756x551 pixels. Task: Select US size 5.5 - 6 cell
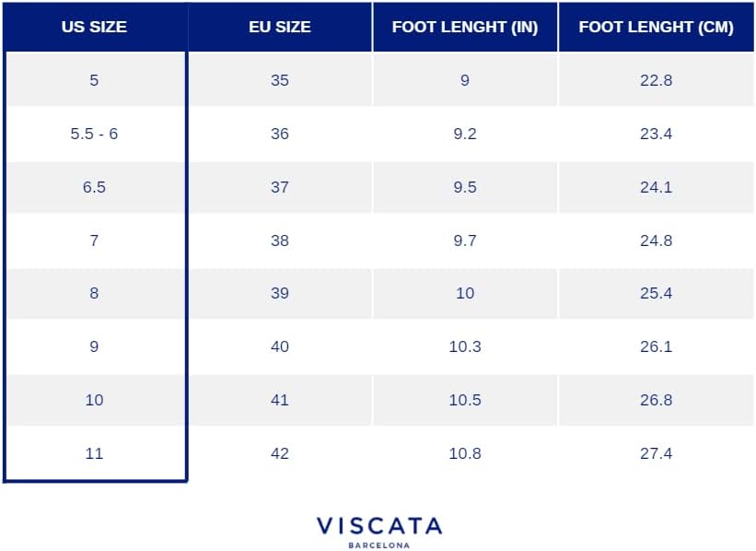pos(95,134)
